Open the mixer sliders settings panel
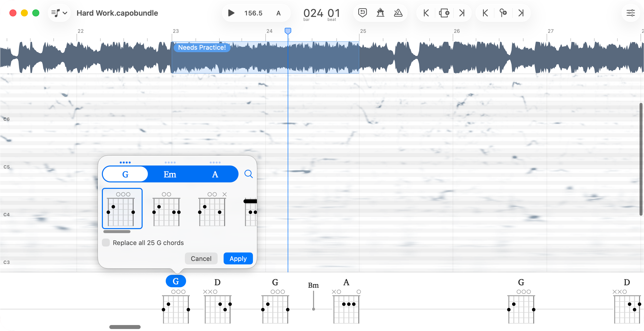Image resolution: width=644 pixels, height=331 pixels. click(x=631, y=13)
